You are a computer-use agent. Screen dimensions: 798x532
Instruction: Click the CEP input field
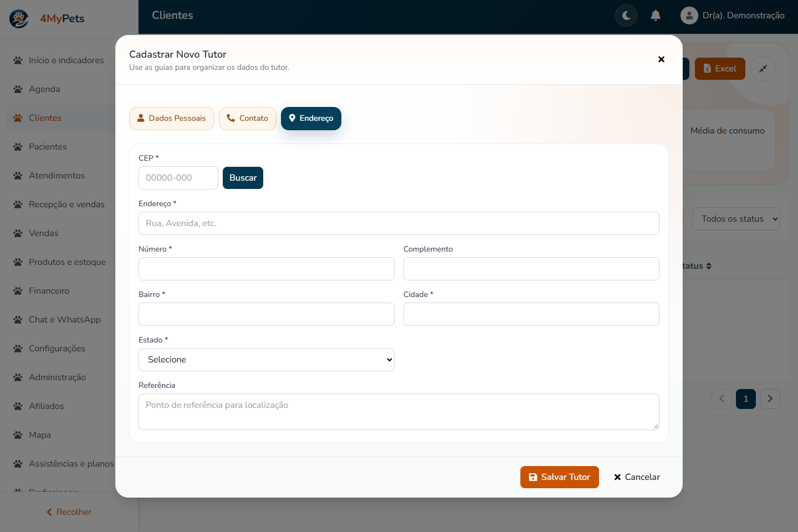(x=178, y=178)
